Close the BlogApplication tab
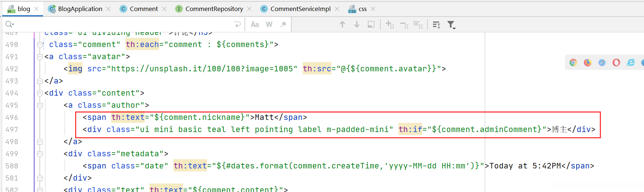 pyautogui.click(x=108, y=9)
